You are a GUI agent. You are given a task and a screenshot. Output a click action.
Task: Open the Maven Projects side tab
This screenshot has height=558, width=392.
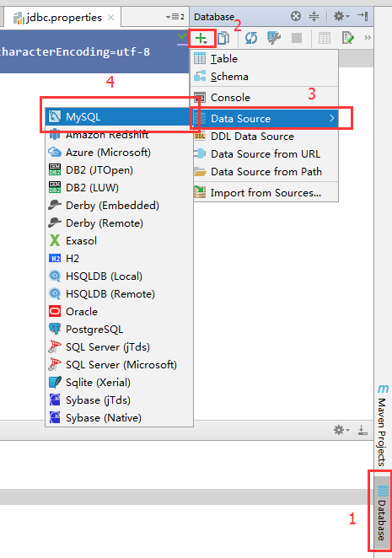383,426
